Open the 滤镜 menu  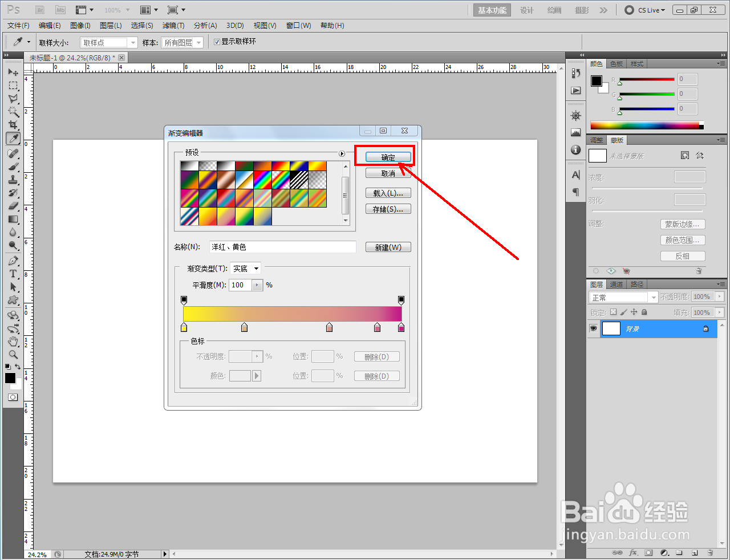[173, 26]
